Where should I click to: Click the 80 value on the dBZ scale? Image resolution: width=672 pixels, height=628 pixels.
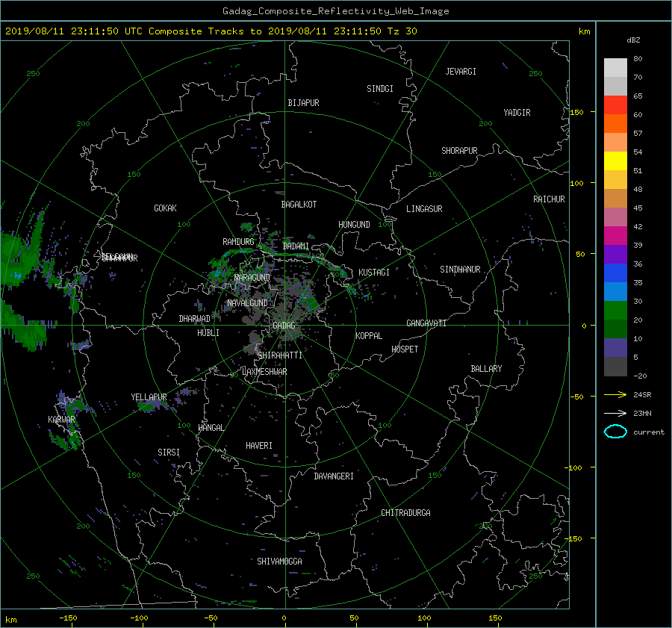(638, 58)
